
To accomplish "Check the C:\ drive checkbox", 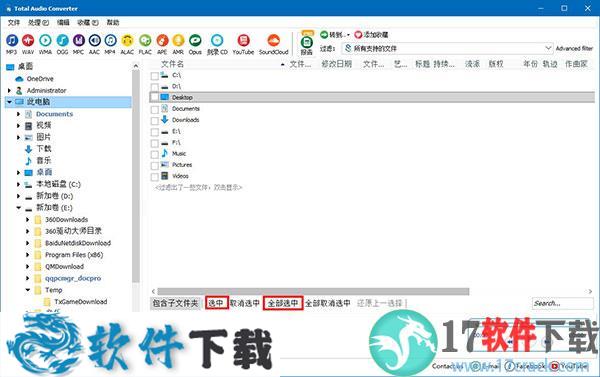I will click(154, 76).
